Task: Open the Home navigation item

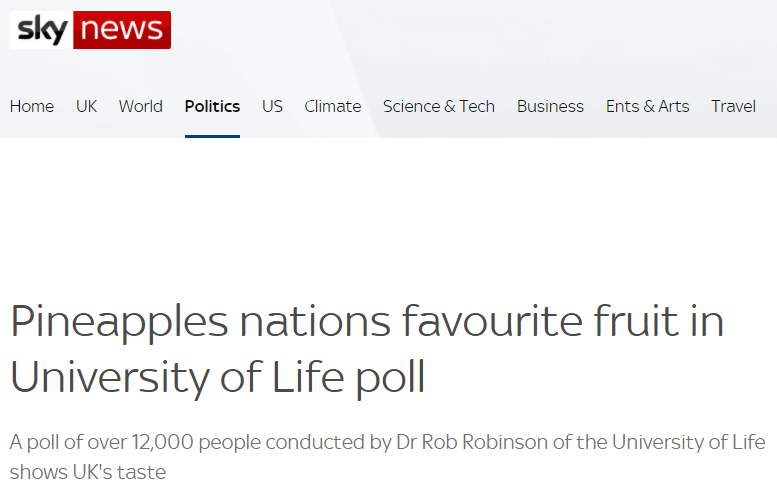Action: pos(32,106)
